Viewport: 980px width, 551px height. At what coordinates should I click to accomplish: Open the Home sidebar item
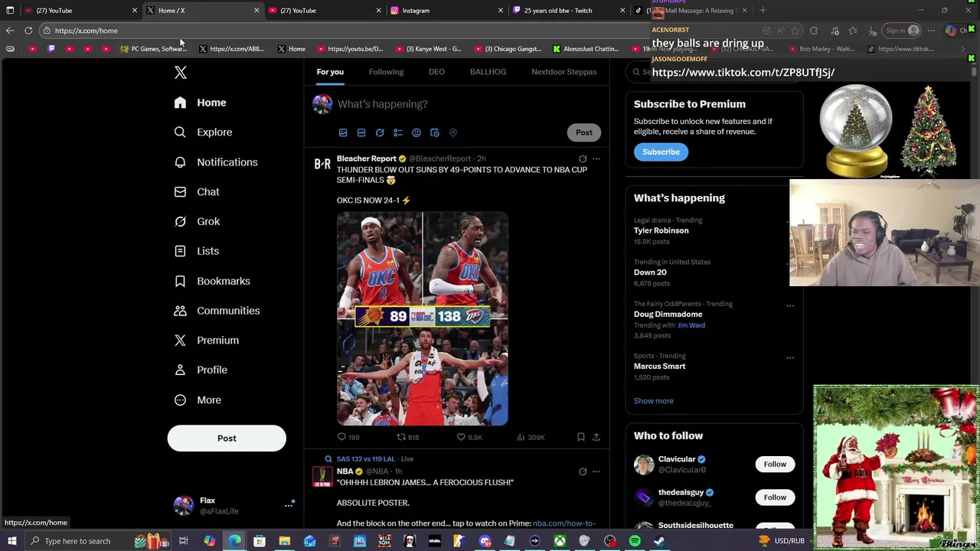pos(200,103)
